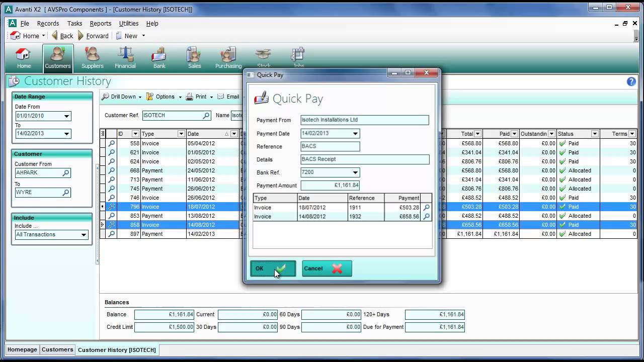Screen dimensions: 644x362
Task: Click the Payment From field in Quick Pay
Action: [365, 120]
